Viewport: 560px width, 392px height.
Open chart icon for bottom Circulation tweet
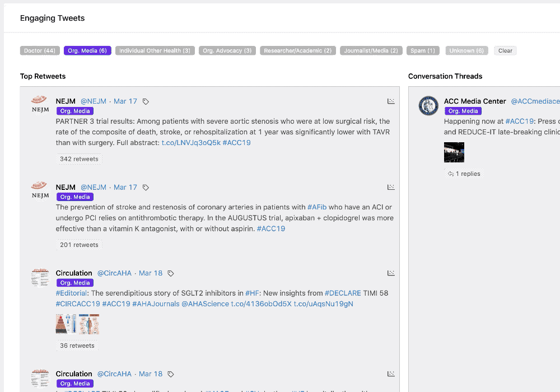391,374
